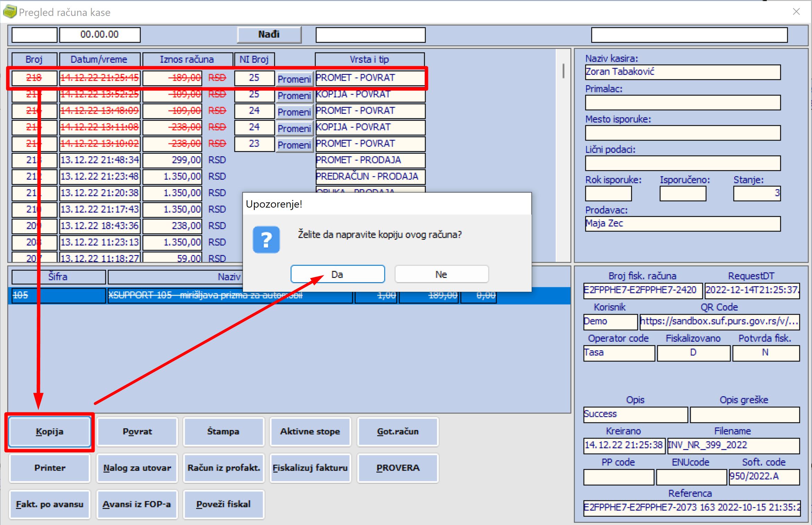Click Račun iz profakt. button
Image resolution: width=812 pixels, height=525 pixels.
224,468
